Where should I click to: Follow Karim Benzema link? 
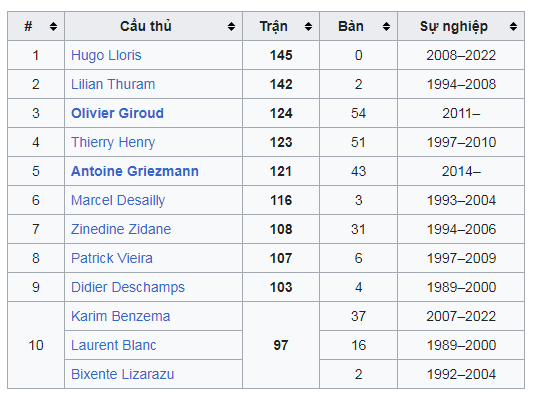coord(121,316)
